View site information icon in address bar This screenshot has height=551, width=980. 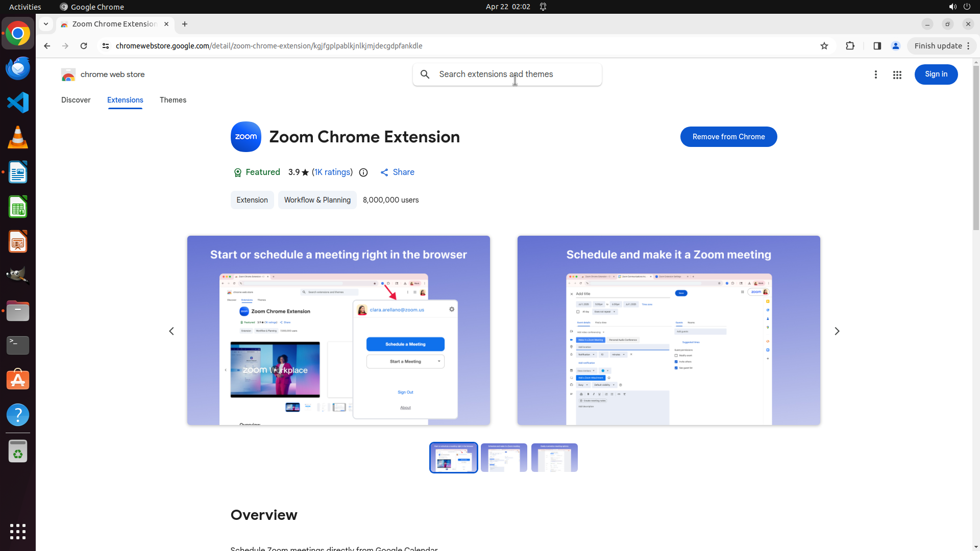(x=106, y=46)
